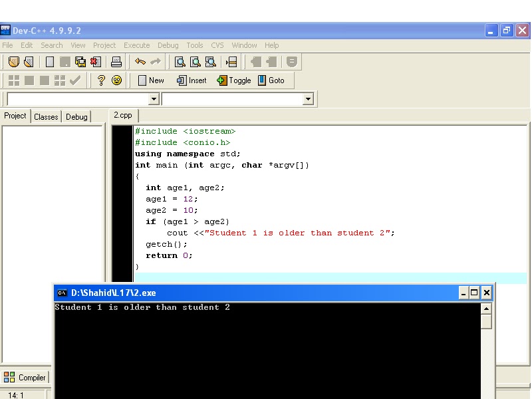The width and height of the screenshot is (532, 399).
Task: Click the code line 'age1 = 12;'
Action: 172,199
